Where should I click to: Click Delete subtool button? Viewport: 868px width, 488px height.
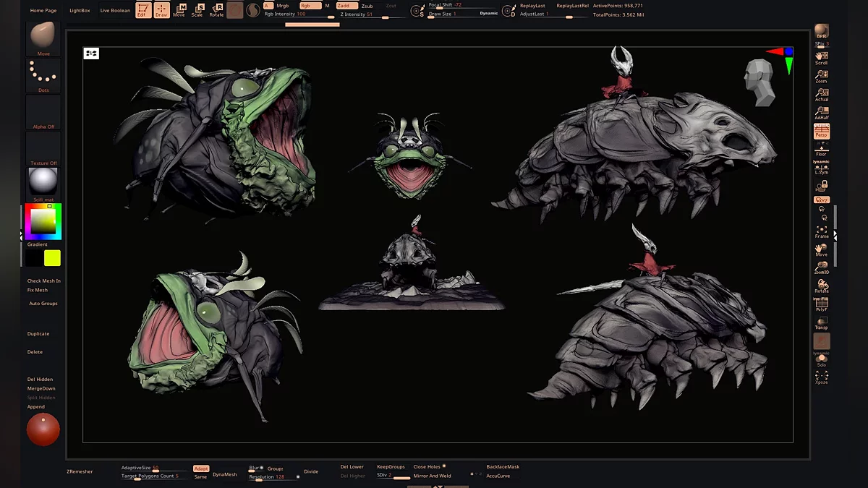click(x=35, y=352)
